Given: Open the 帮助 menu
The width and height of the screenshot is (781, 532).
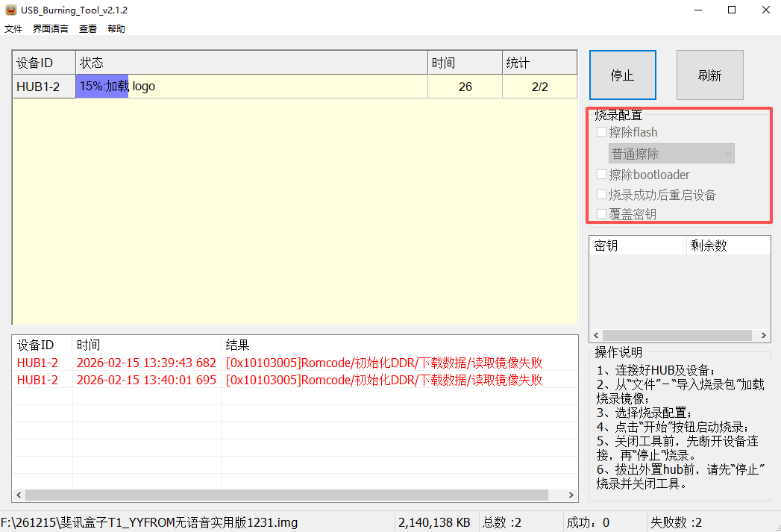Looking at the screenshot, I should click(116, 29).
